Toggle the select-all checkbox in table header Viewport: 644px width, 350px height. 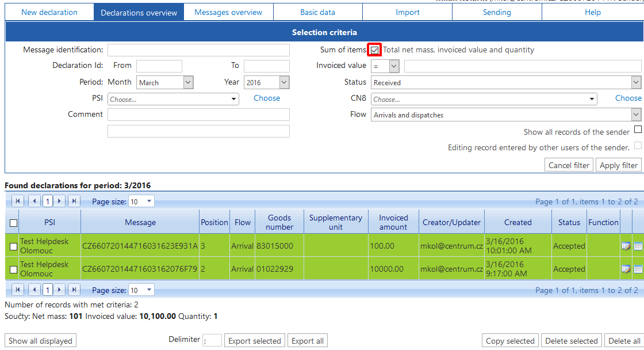[x=14, y=223]
